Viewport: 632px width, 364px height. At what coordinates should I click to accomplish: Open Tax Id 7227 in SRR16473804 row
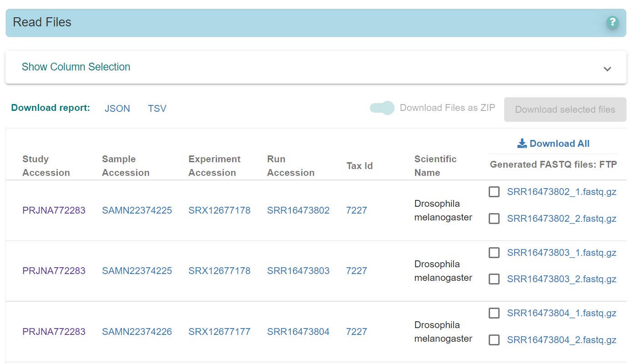(x=356, y=332)
